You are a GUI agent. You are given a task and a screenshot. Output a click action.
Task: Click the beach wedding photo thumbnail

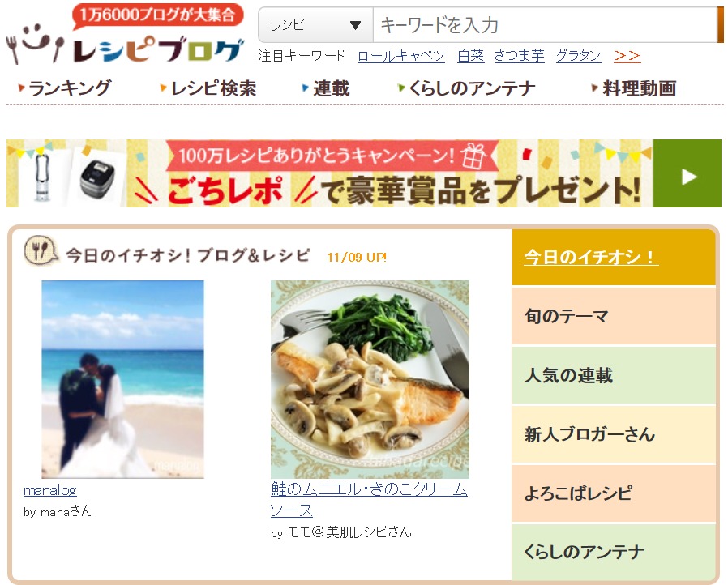tap(122, 379)
